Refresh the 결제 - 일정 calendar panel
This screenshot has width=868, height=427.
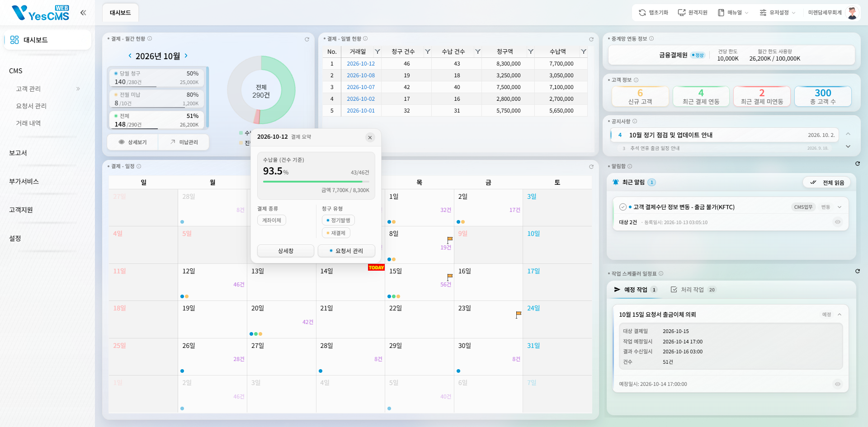(x=591, y=167)
